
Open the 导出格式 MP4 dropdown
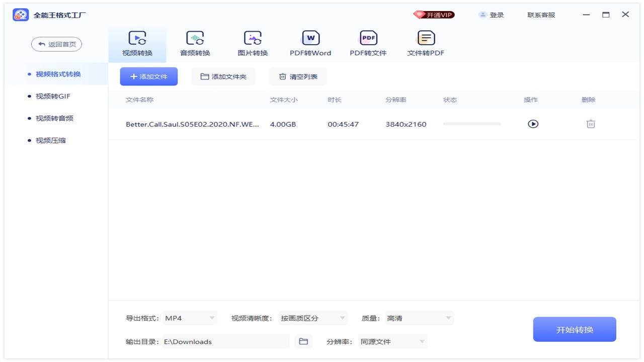(190, 318)
